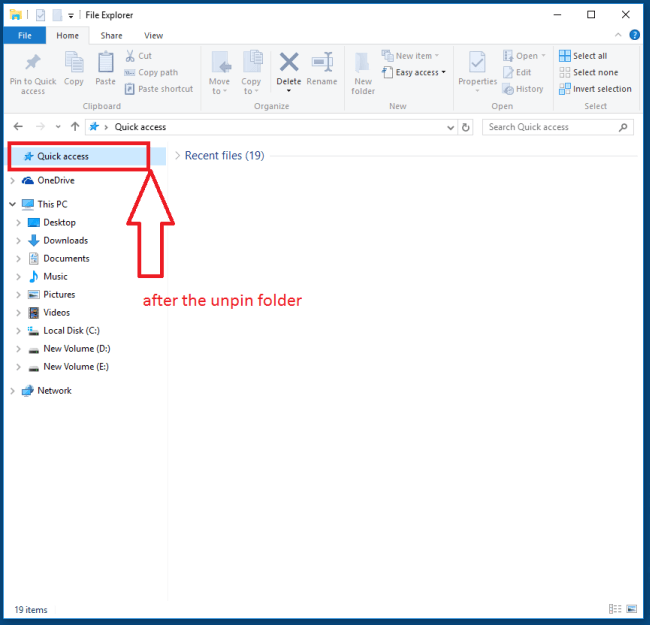Click Quick access in the address bar
This screenshot has height=625, width=650.
[x=140, y=127]
